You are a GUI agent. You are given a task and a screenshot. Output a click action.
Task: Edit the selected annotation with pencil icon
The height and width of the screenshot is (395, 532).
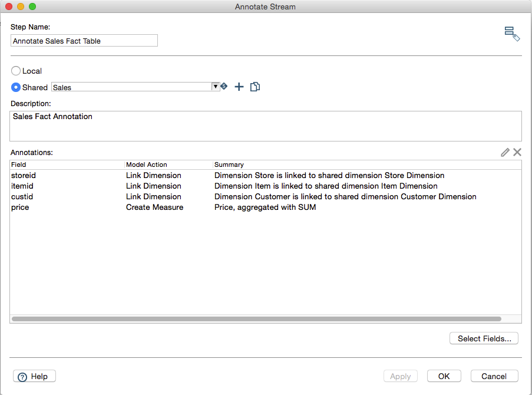[x=505, y=152]
